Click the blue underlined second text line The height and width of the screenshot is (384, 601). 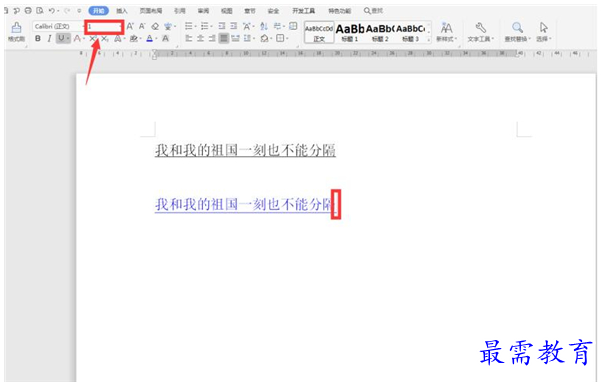tap(245, 204)
